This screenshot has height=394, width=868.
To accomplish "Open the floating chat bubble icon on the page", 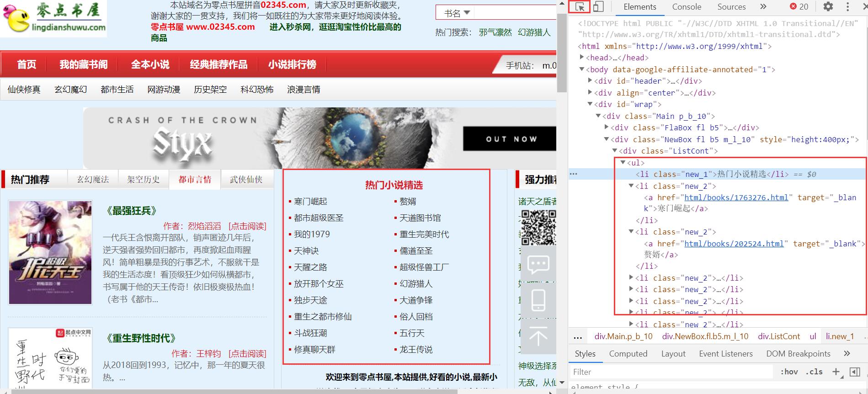I will (x=538, y=264).
